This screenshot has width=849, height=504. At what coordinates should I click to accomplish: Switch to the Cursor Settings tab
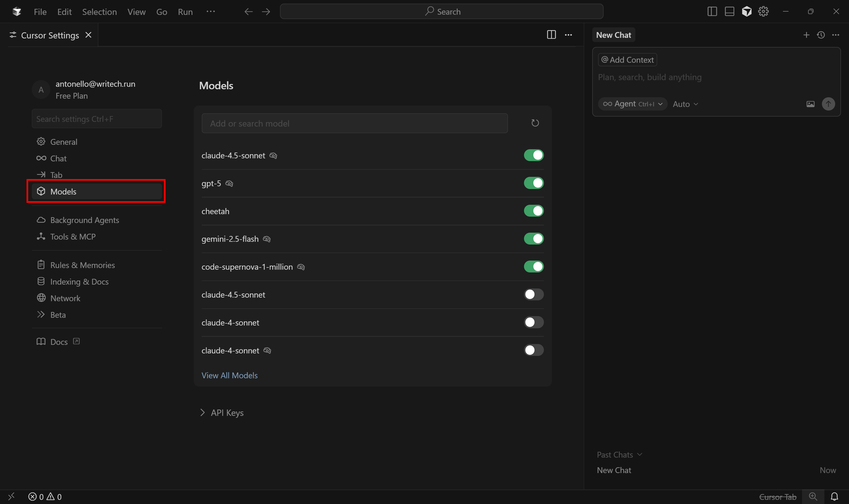[49, 35]
